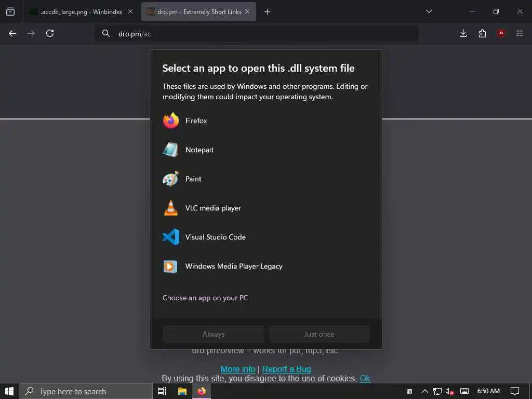Viewport: 532px width, 399px height.
Task: Open the Firefox application menu
Action: click(520, 33)
